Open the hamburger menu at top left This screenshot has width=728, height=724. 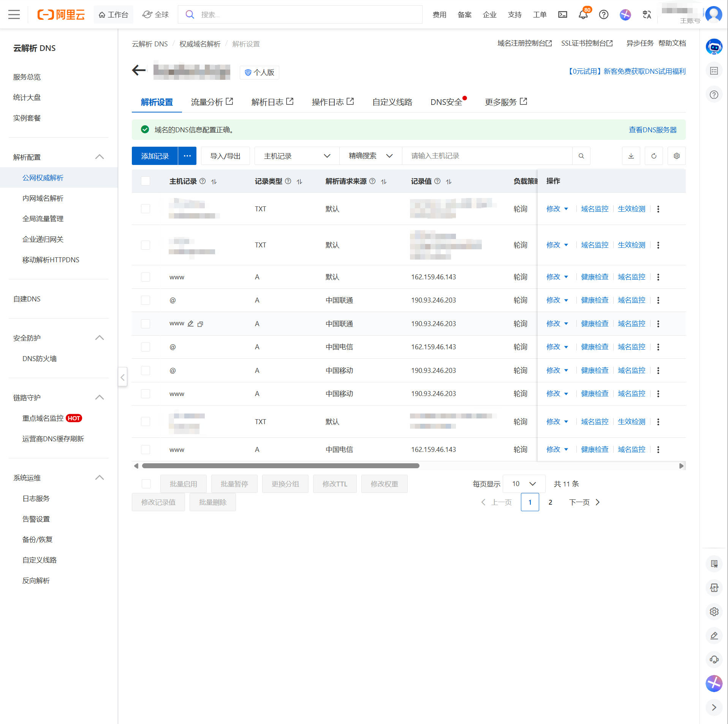[x=14, y=15]
